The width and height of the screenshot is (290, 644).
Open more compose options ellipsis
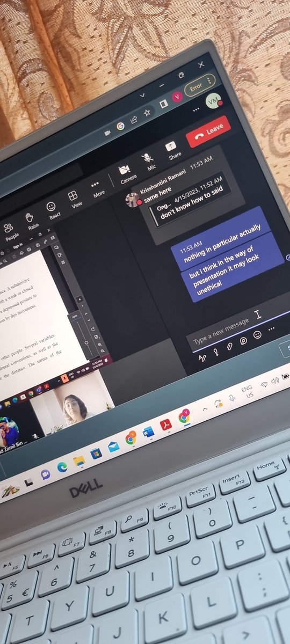click(272, 328)
